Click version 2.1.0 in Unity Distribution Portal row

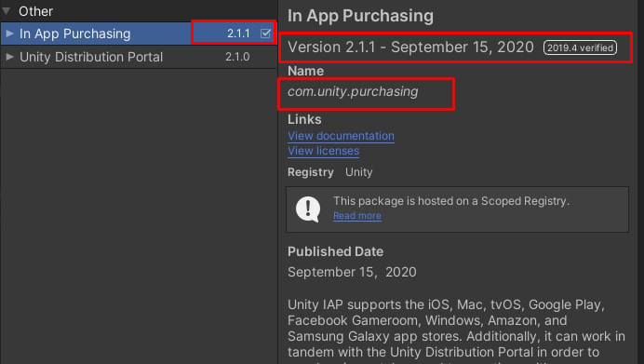[x=237, y=57]
